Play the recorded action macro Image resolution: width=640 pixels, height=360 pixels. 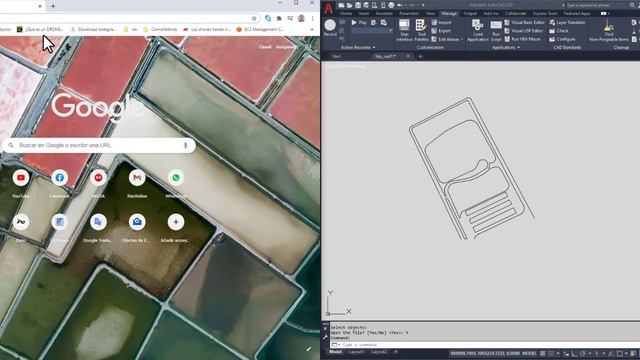pyautogui.click(x=359, y=23)
